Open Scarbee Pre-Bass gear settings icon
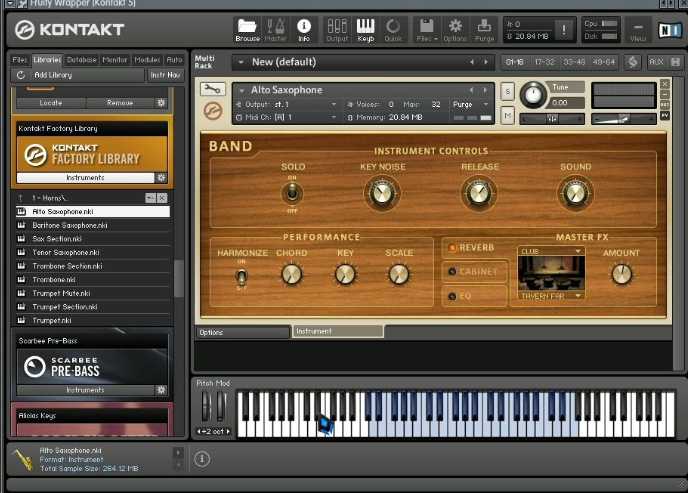Screen dimensions: 688x493 [x=161, y=390]
